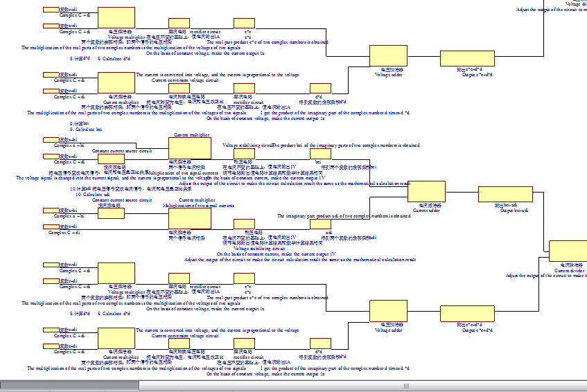The height and width of the screenshot is (392, 587).
Task: Click Complex C+di input box in adi section
Action: (x=51, y=228)
